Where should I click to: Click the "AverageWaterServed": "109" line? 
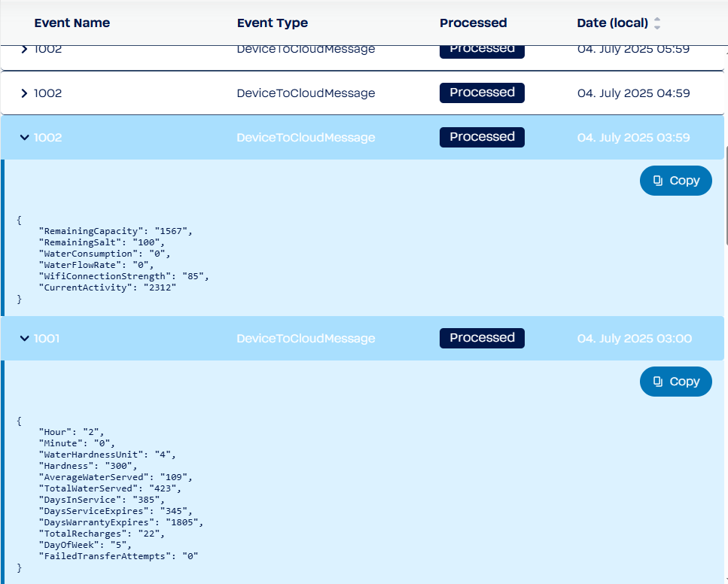pos(116,477)
